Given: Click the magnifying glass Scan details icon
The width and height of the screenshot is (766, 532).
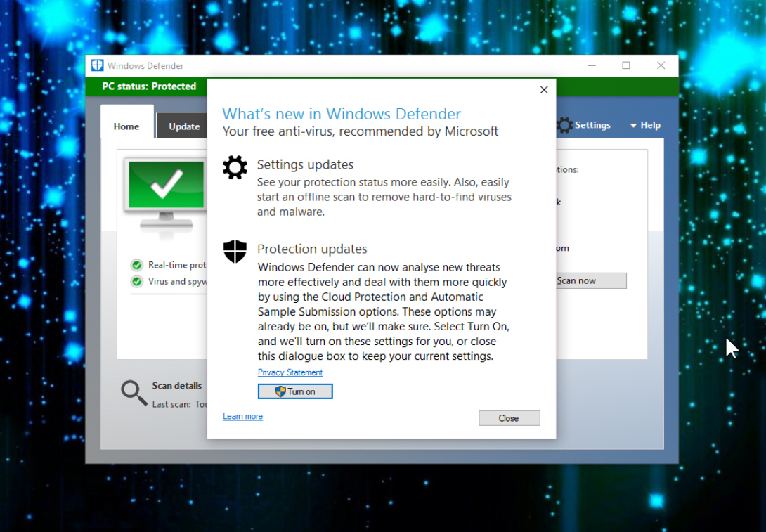Looking at the screenshot, I should [x=134, y=394].
